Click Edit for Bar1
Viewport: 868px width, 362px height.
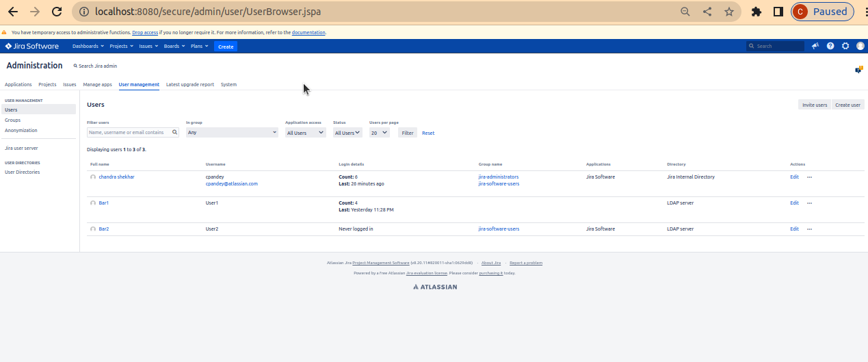794,203
